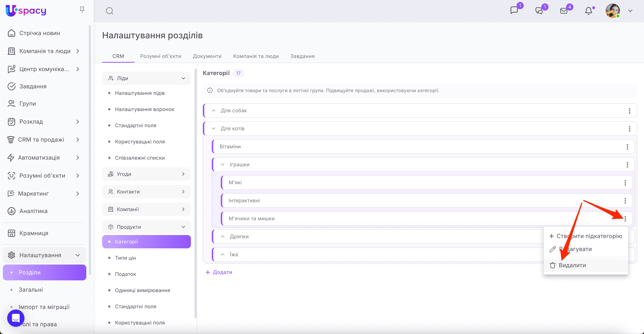
Task: Open three-dot menu for Вітаміни category
Action: 627,147
